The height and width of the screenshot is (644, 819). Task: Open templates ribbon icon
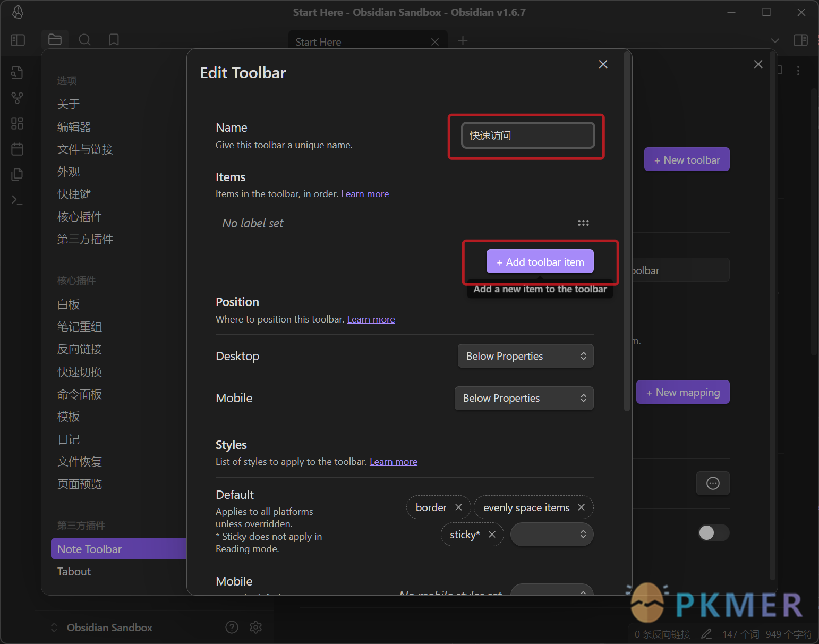click(x=17, y=174)
